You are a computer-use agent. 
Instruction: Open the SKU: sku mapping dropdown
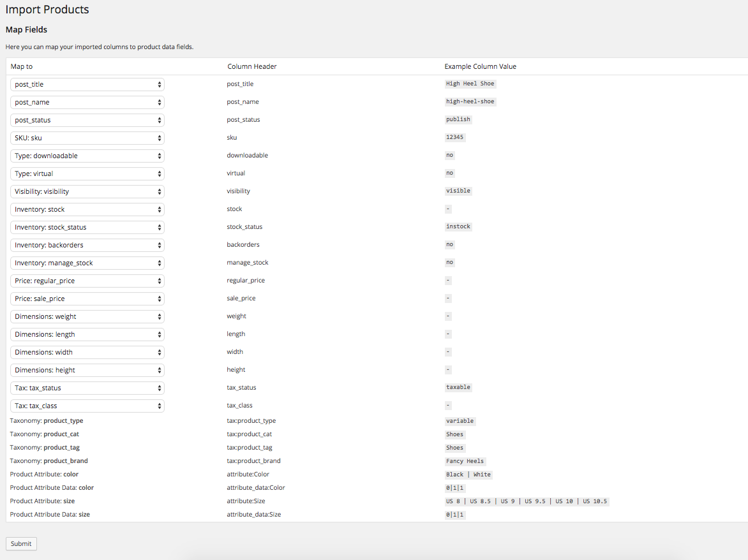click(x=87, y=138)
